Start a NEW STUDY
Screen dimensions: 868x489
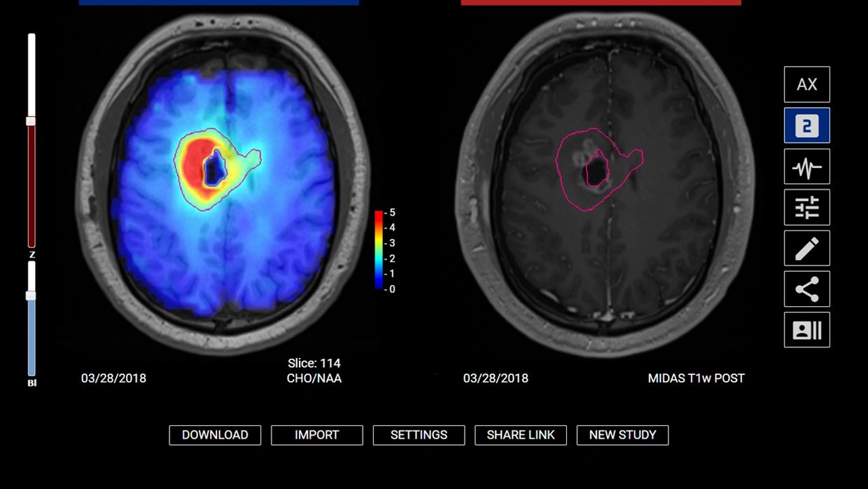pos(622,435)
